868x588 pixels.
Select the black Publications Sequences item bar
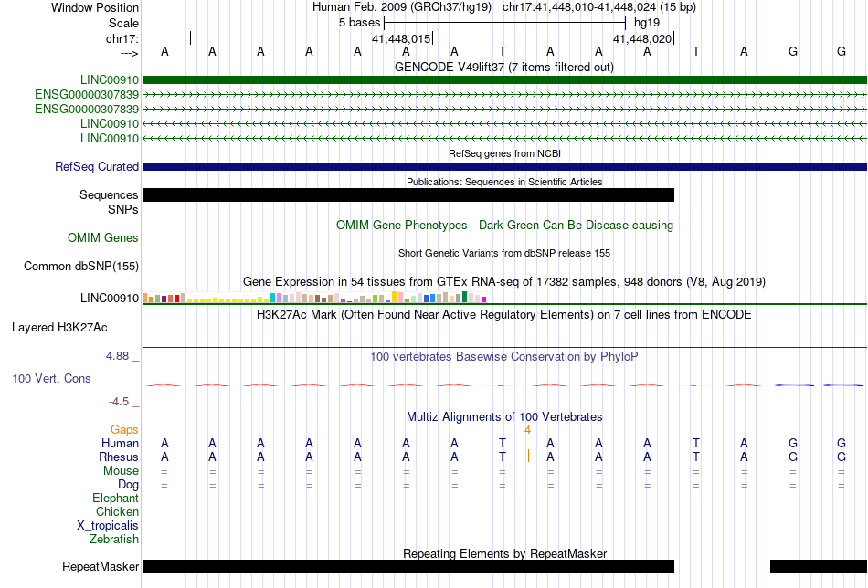[408, 194]
